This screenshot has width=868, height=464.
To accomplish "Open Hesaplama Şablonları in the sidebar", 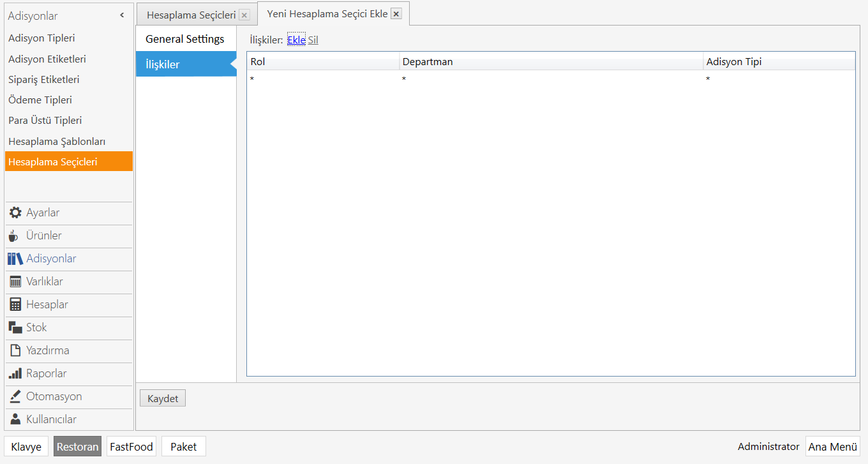I will click(69, 141).
